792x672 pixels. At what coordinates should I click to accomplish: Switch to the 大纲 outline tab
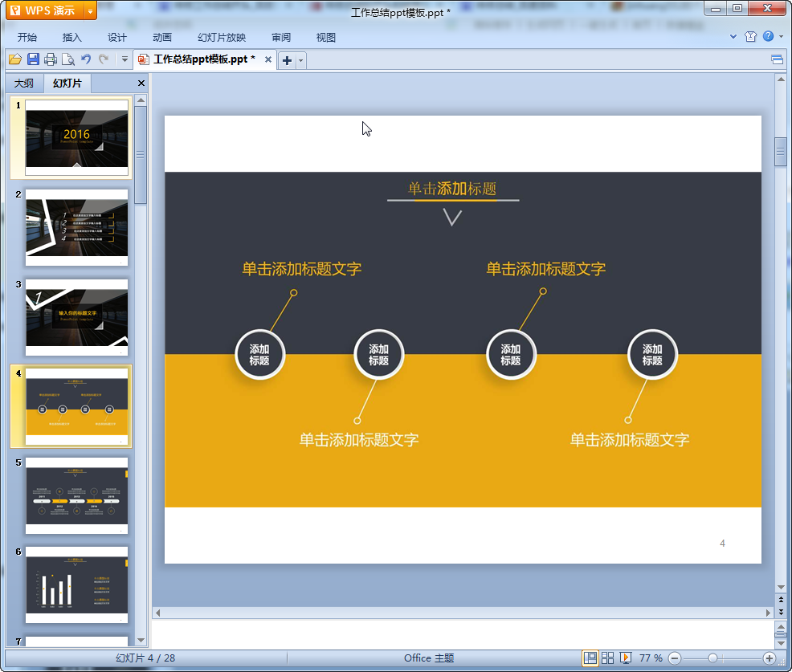pyautogui.click(x=24, y=83)
